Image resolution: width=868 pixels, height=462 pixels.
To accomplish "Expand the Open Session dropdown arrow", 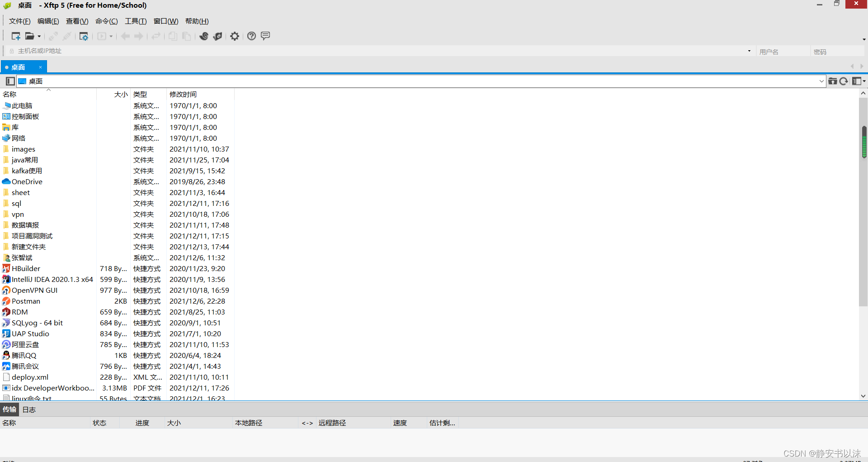I will click(39, 36).
